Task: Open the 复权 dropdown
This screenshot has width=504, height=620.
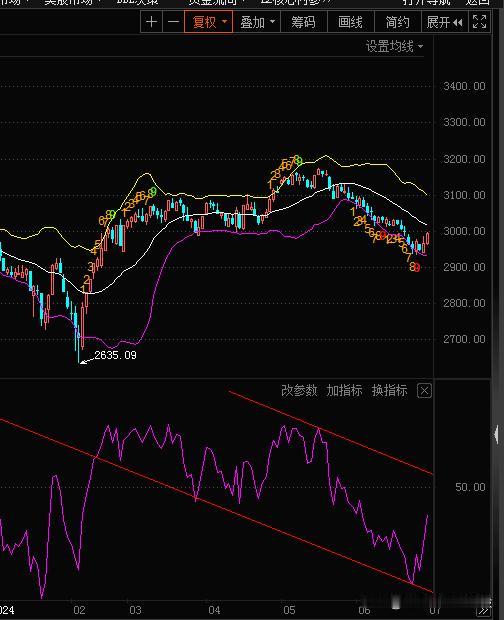Action: pyautogui.click(x=209, y=22)
